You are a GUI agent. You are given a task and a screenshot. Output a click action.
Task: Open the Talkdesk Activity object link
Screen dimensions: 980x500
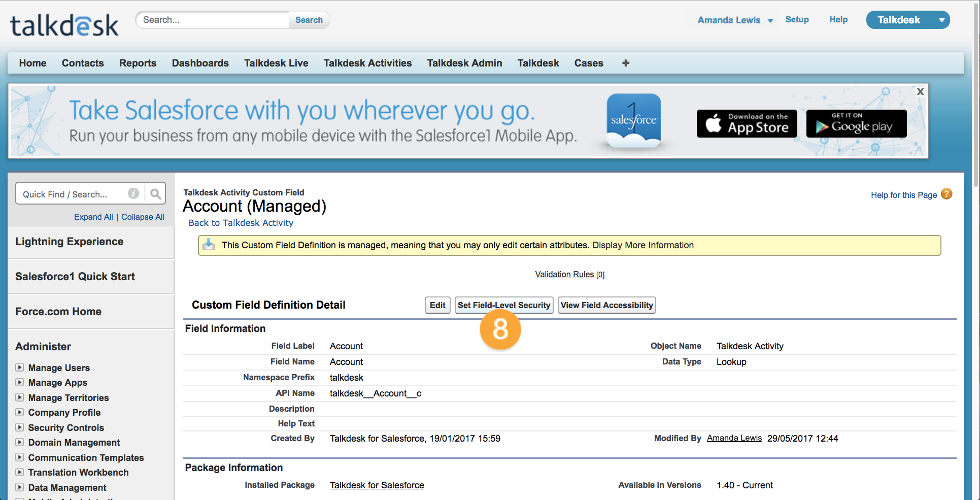click(750, 346)
